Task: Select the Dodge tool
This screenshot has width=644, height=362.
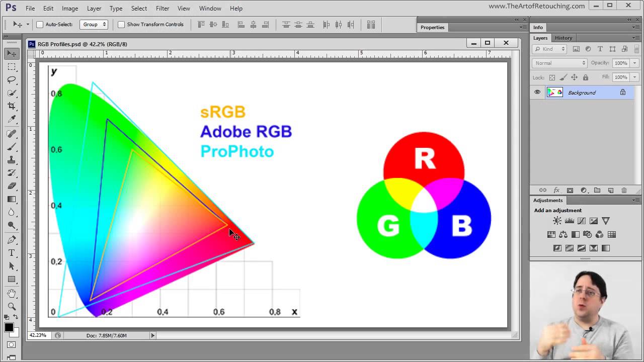Action: pos(12,225)
